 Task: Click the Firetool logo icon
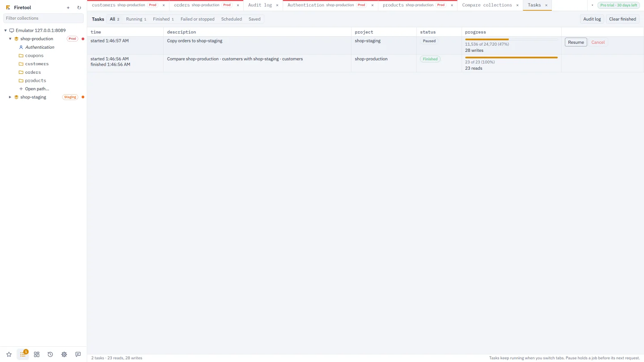tap(8, 8)
